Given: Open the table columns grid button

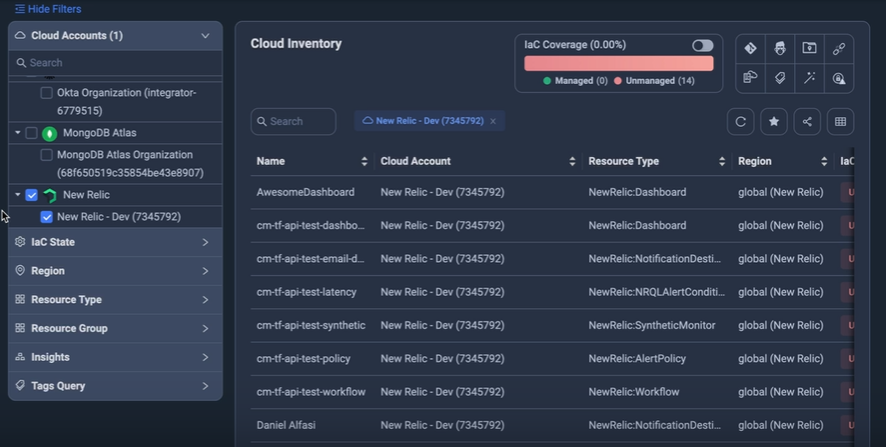Looking at the screenshot, I should click(x=840, y=121).
